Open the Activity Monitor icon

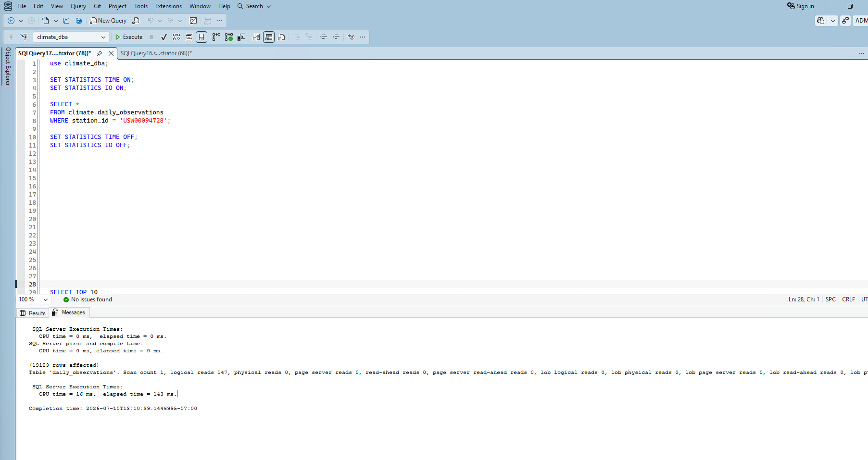pos(193,21)
